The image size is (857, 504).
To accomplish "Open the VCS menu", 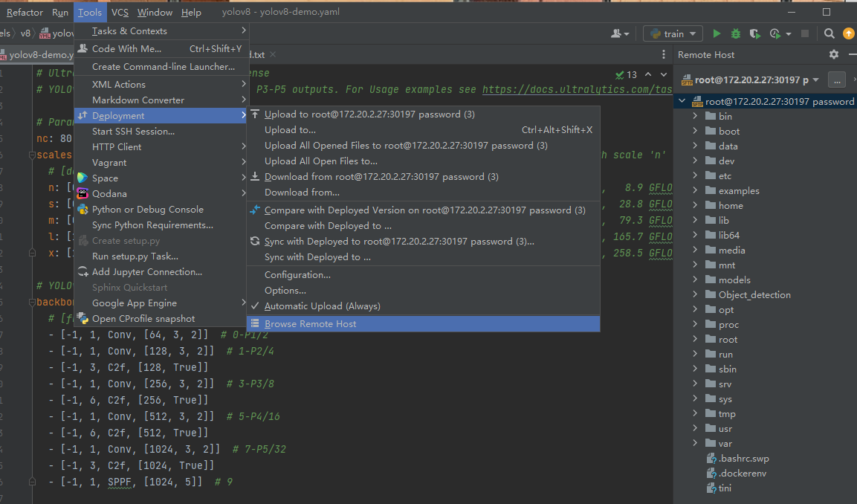I will click(x=120, y=12).
